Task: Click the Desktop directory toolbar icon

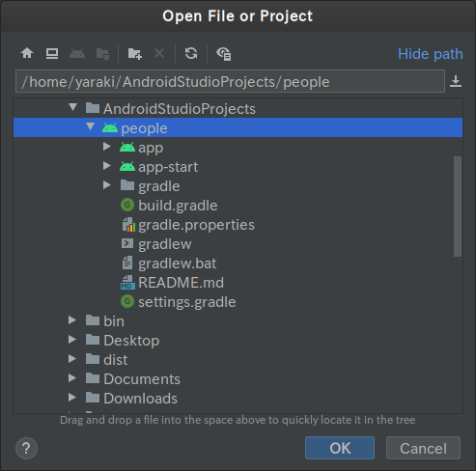Action: (x=52, y=53)
